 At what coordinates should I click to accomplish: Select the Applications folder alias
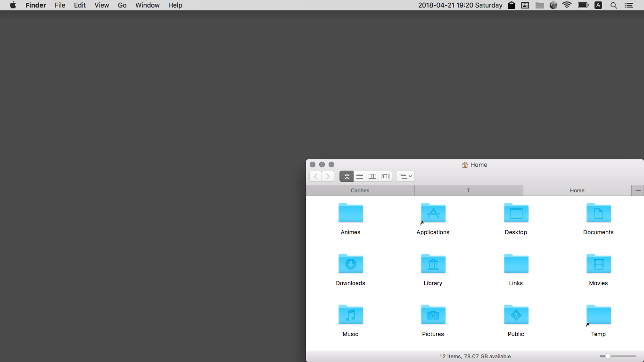point(433,213)
